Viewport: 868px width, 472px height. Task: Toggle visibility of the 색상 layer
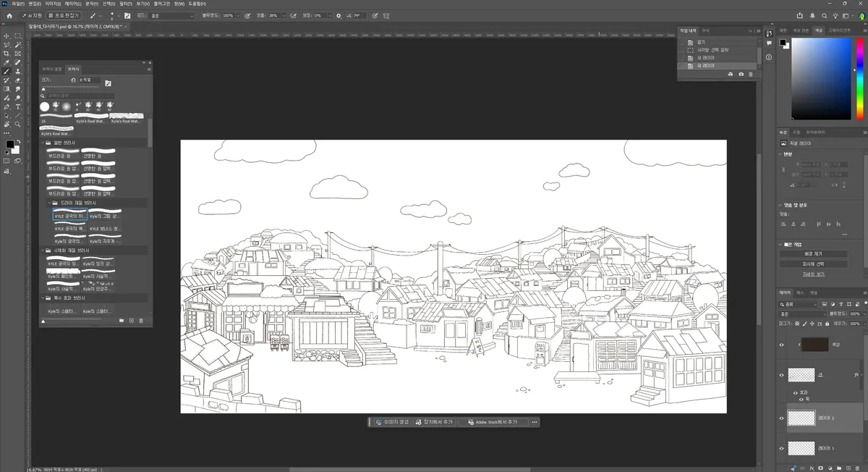click(x=781, y=345)
